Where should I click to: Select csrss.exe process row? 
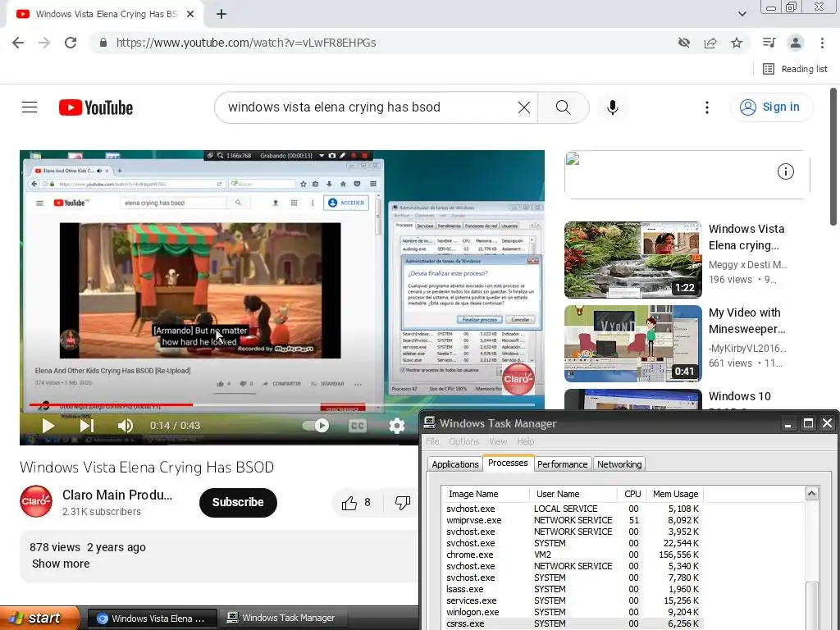click(572, 623)
